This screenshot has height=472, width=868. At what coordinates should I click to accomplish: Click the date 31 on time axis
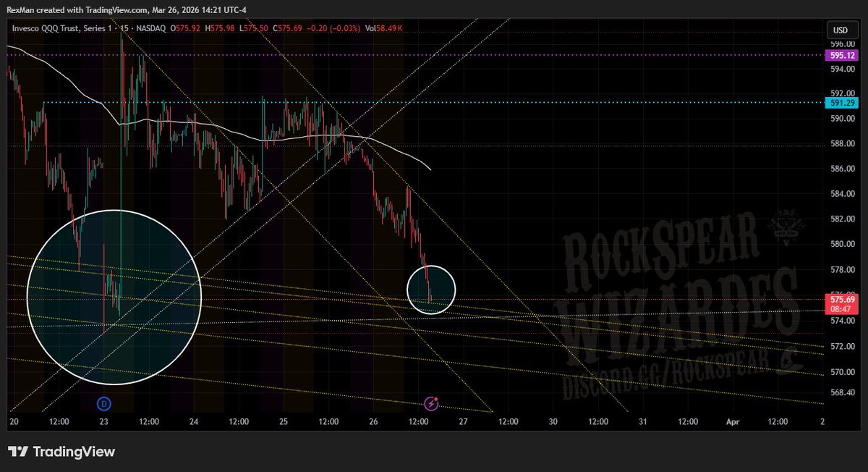tap(642, 421)
